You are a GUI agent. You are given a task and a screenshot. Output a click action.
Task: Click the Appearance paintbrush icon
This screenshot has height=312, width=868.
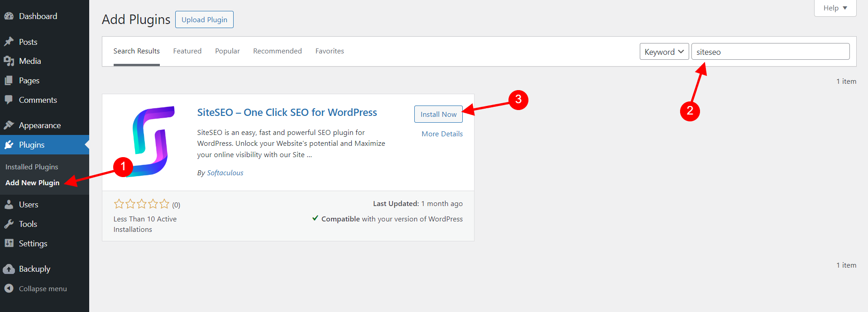pos(9,125)
